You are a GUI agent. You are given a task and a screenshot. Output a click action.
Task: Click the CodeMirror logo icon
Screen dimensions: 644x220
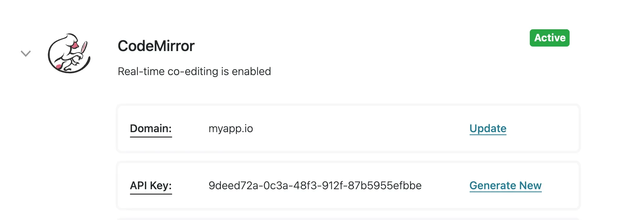tap(69, 53)
